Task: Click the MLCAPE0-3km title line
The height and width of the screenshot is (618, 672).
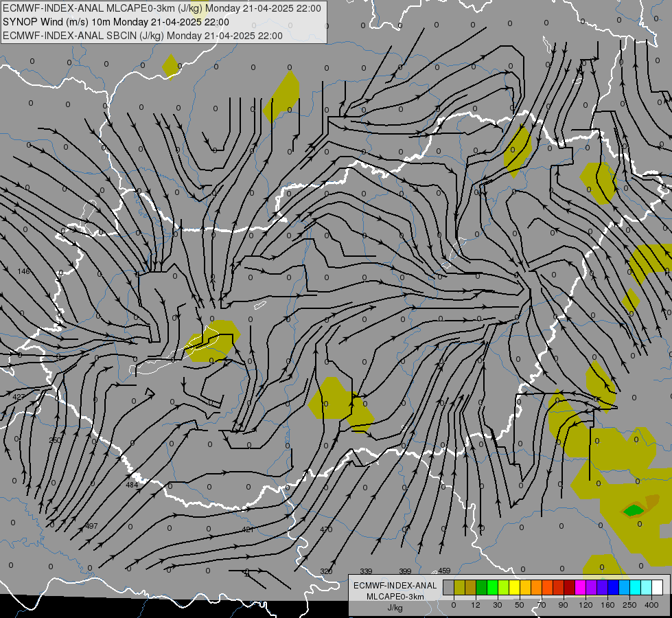Action: pos(162,8)
